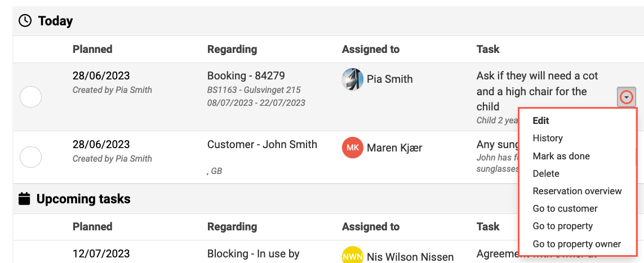Click the calendar icon beside Upcoming tasks

point(25,199)
